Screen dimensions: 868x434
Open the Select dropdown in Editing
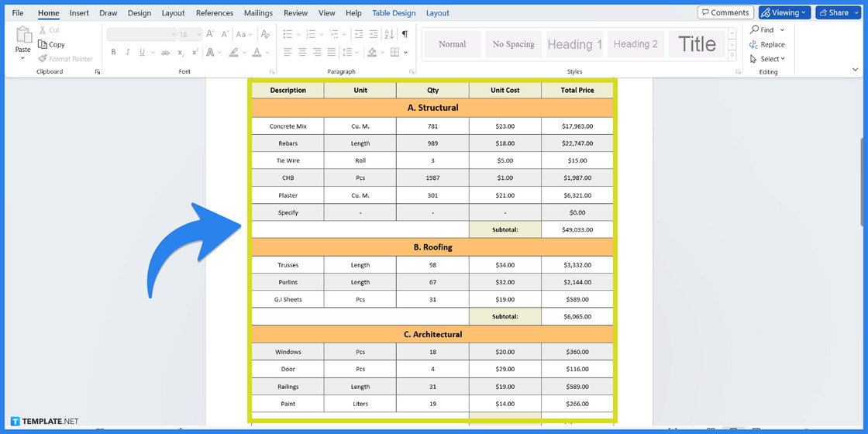tap(767, 59)
